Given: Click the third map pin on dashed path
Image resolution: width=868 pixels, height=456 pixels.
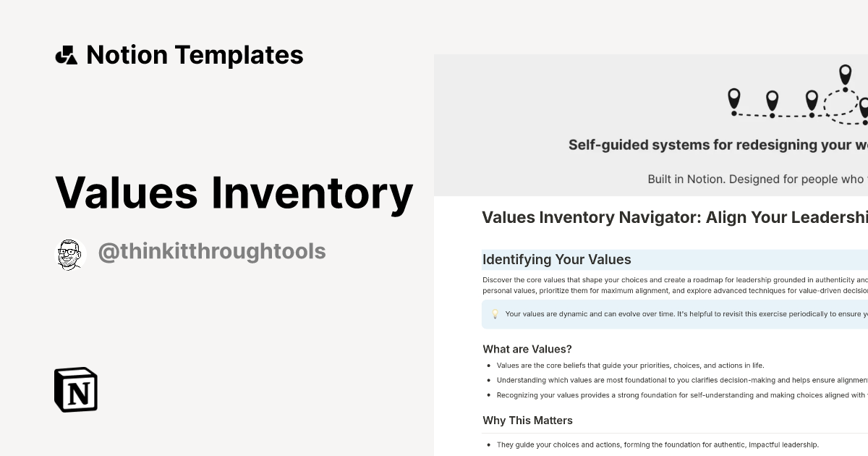Looking at the screenshot, I should coord(812,101).
